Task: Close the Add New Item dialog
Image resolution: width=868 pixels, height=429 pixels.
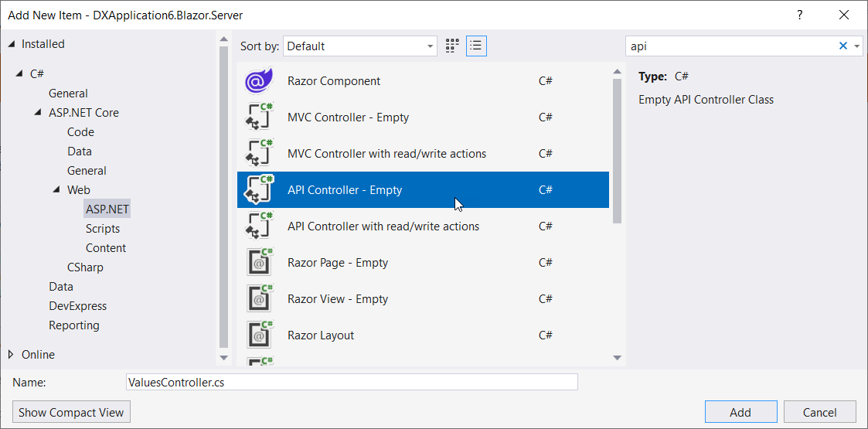Action: pyautogui.click(x=844, y=15)
